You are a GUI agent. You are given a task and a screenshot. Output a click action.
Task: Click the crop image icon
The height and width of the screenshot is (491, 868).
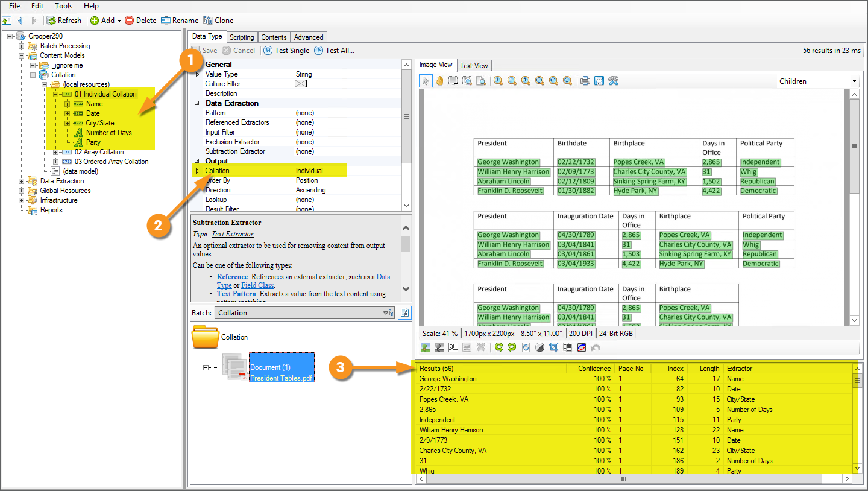[553, 347]
